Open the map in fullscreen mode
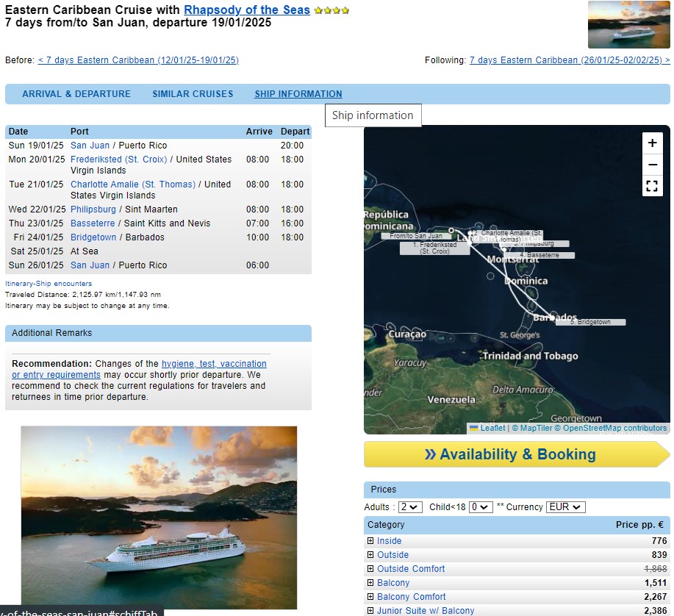The width and height of the screenshot is (674, 616). [x=652, y=186]
